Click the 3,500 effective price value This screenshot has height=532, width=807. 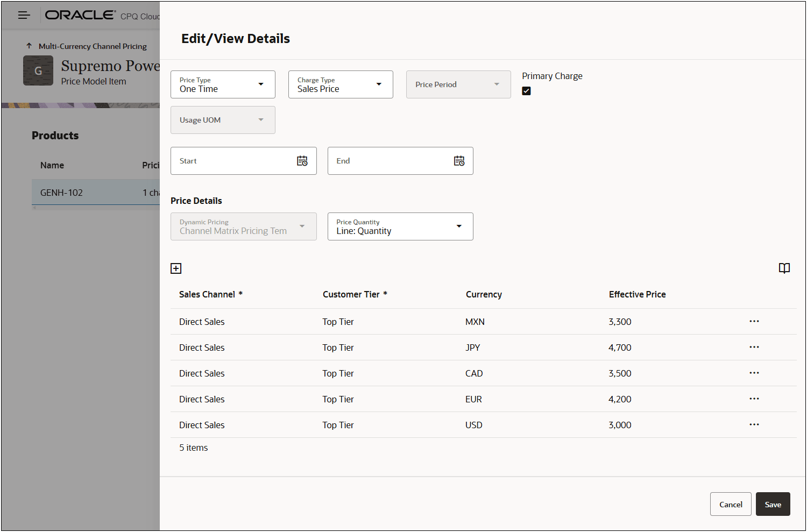pos(620,373)
